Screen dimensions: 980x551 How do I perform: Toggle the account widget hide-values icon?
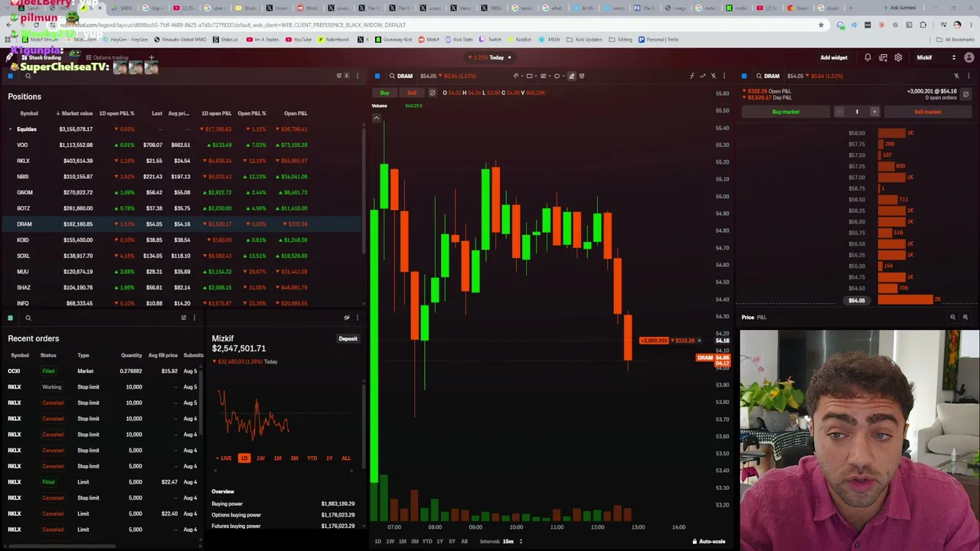click(347, 318)
